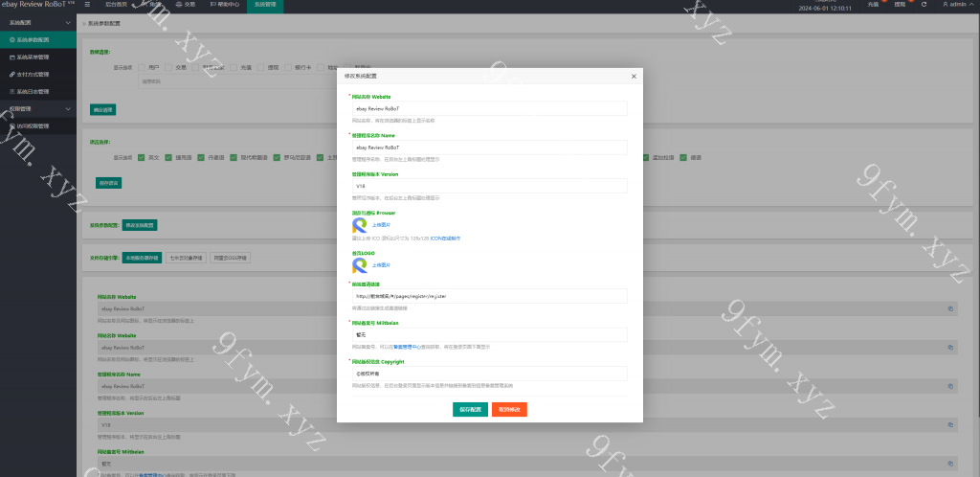The image size is (980, 477).
Task: Open 系统参数配置 in the sidebar
Action: coord(38,39)
